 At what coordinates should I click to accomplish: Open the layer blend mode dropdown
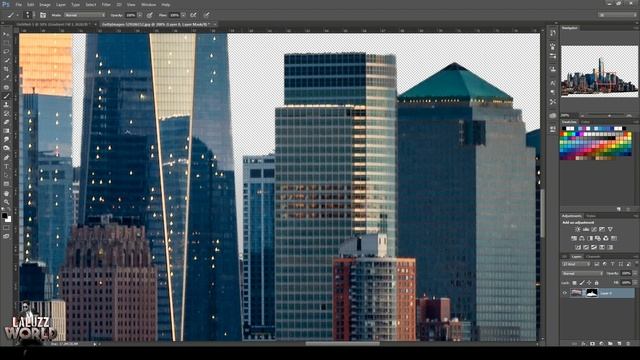tap(583, 273)
